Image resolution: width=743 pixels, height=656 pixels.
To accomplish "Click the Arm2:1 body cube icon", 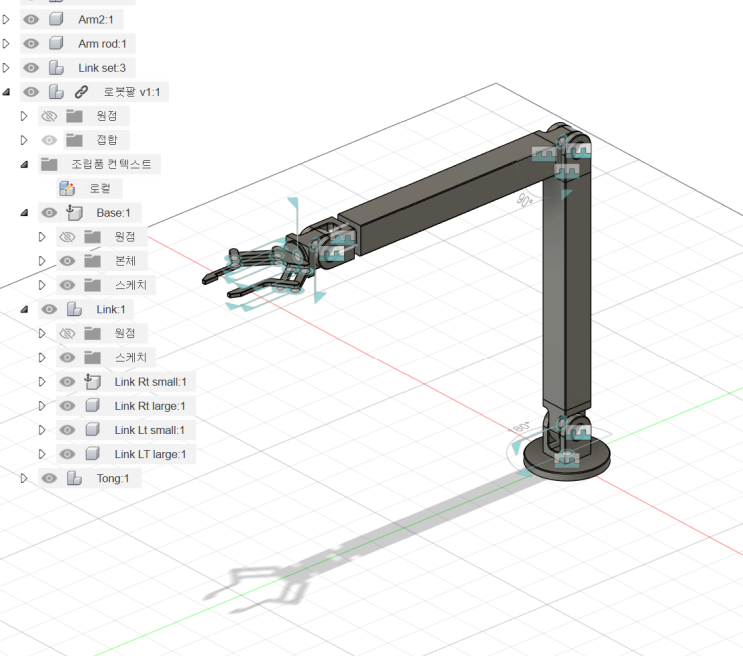I will pyautogui.click(x=56, y=19).
